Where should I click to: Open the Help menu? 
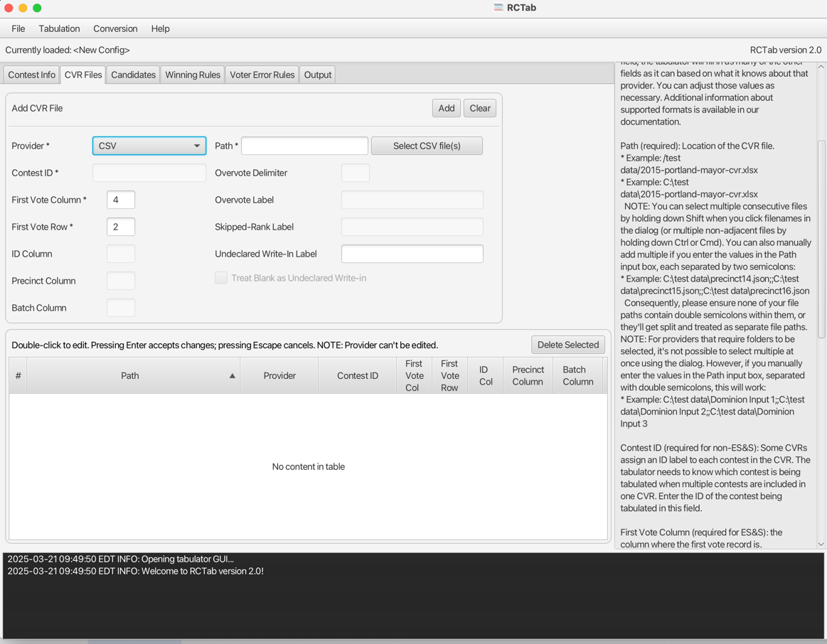tap(160, 28)
